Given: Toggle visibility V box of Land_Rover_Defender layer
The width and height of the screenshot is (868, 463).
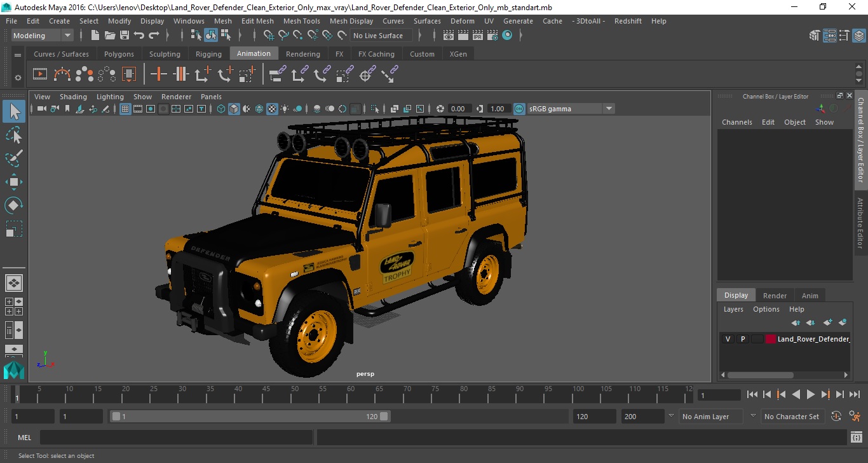Looking at the screenshot, I should coord(728,339).
